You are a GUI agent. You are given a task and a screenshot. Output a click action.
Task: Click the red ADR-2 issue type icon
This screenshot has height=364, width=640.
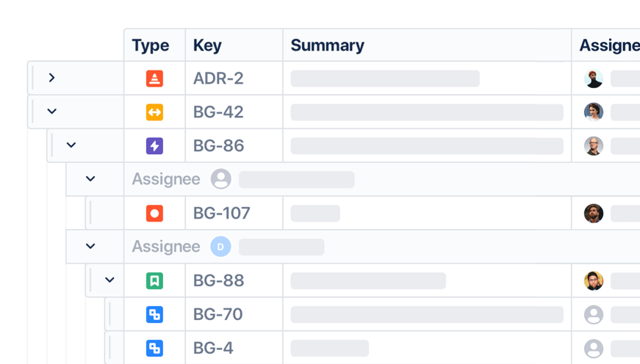click(x=154, y=79)
